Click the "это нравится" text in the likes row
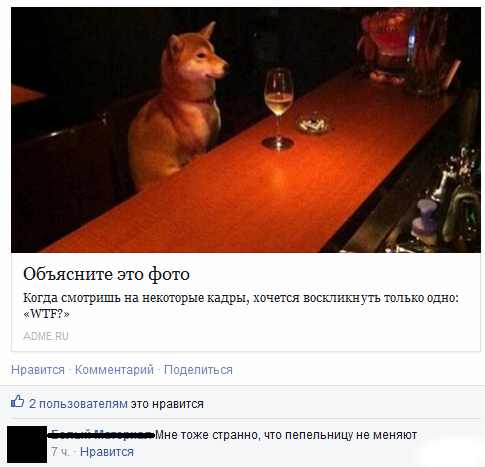The height and width of the screenshot is (467, 485). (x=167, y=404)
